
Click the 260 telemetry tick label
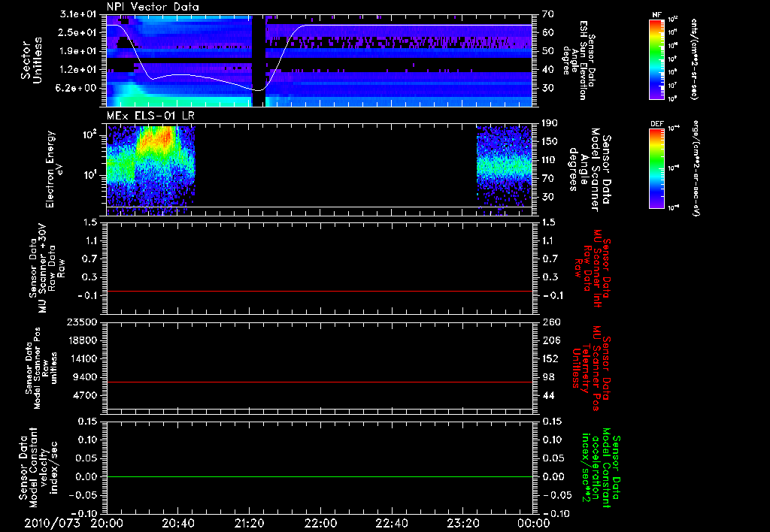pyautogui.click(x=550, y=322)
